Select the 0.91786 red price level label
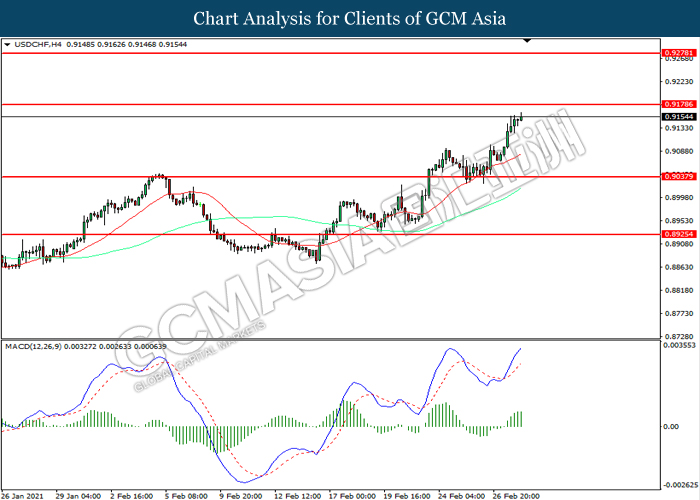This screenshot has height=500, width=700. [x=679, y=104]
